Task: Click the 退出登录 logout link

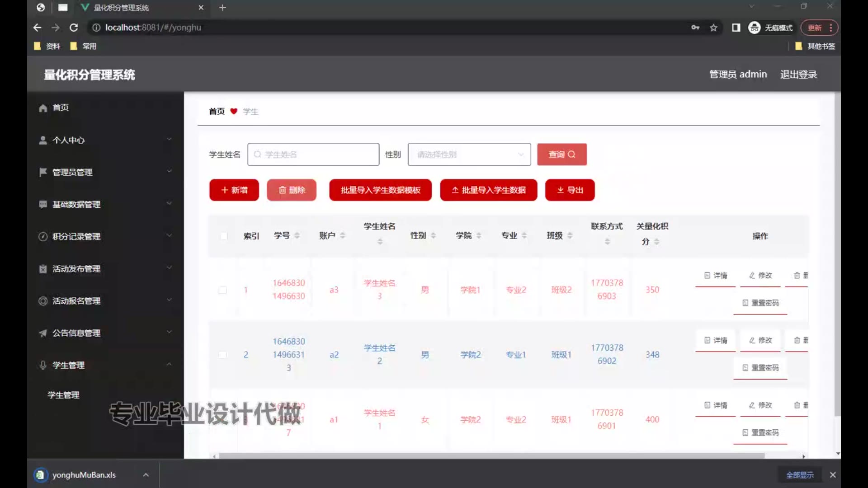Action: pos(798,75)
